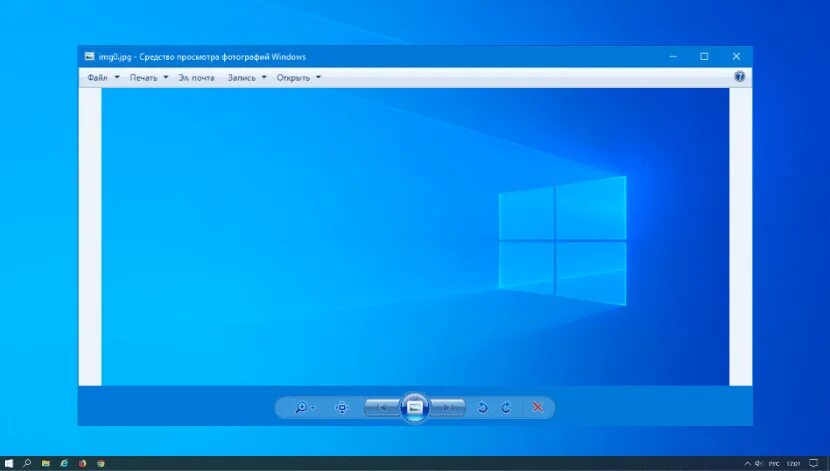Screen dimensions: 830x471
Task: Expand the Открыть dropdown arrow
Action: [x=318, y=77]
